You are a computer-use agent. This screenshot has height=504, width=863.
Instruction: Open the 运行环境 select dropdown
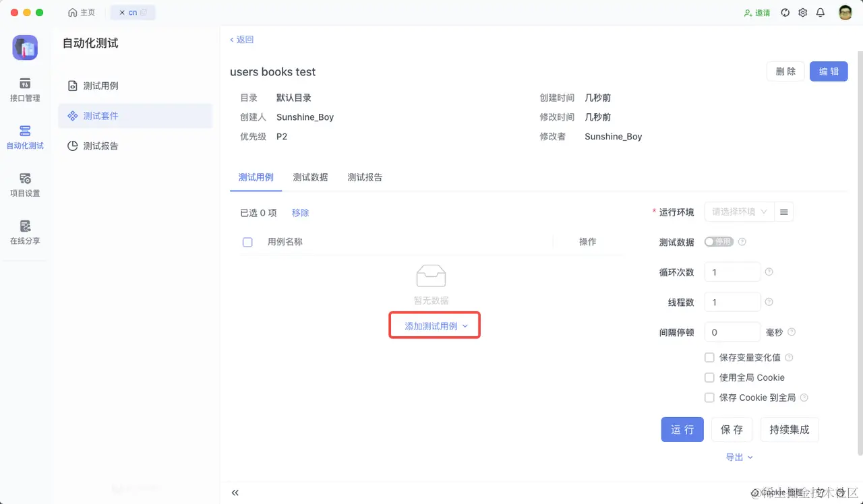tap(739, 212)
